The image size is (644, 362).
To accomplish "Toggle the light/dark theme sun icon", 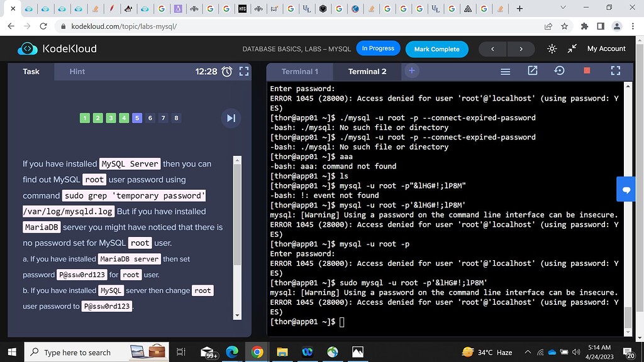I will (x=552, y=48).
